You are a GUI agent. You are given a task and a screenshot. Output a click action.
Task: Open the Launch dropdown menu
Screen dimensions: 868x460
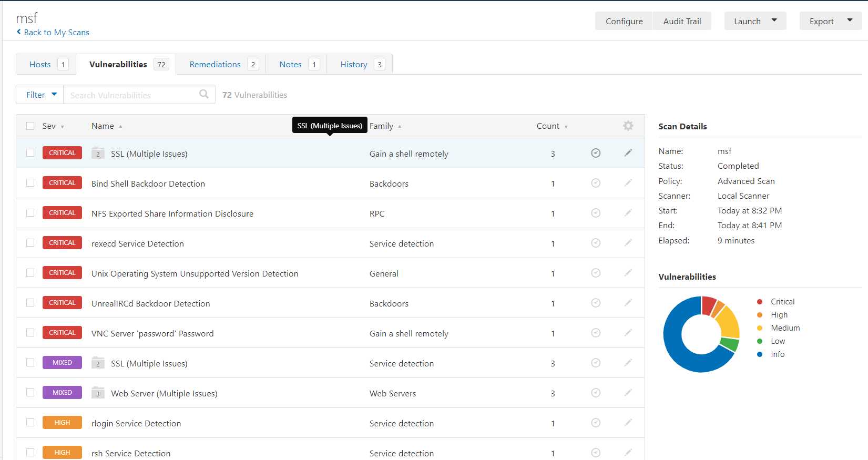(x=755, y=21)
